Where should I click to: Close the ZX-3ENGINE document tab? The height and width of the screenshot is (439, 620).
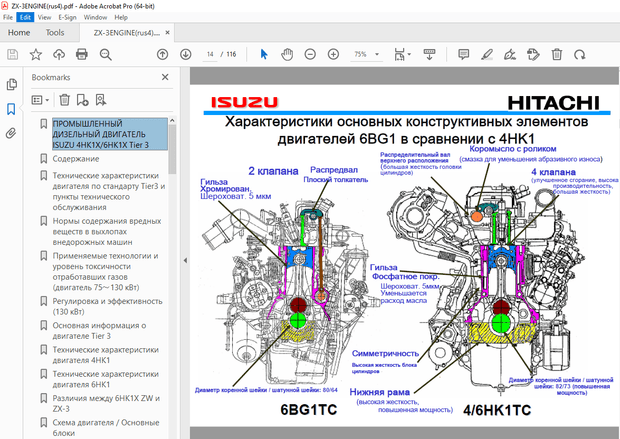click(x=168, y=32)
